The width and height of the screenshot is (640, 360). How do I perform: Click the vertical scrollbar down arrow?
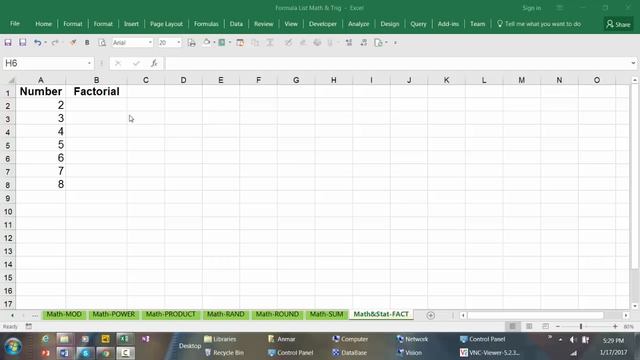point(635,306)
